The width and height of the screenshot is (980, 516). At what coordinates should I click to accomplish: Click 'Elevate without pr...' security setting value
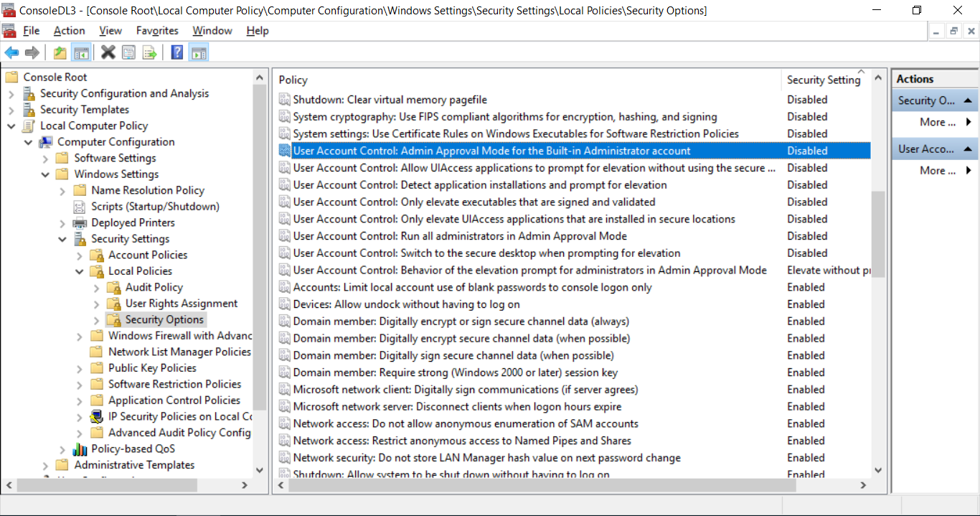(829, 271)
